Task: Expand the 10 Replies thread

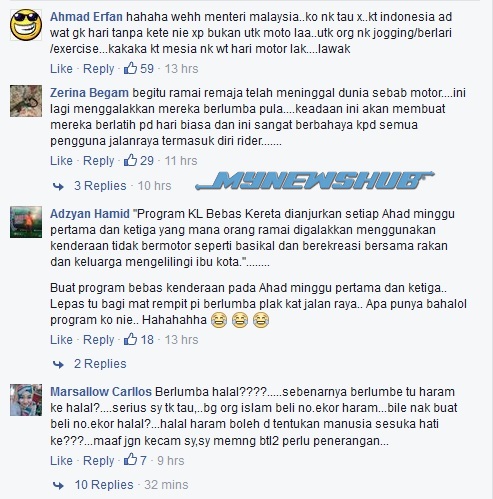Action: 104,485
